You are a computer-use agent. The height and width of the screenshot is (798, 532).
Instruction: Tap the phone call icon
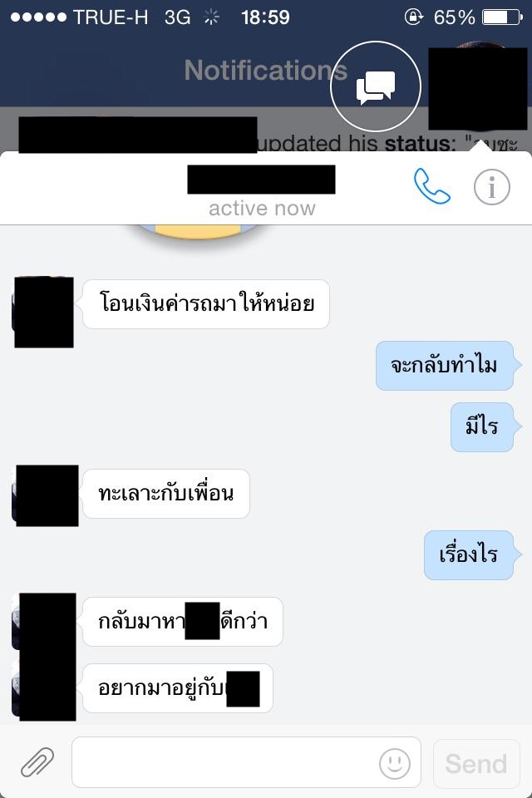coord(431,186)
